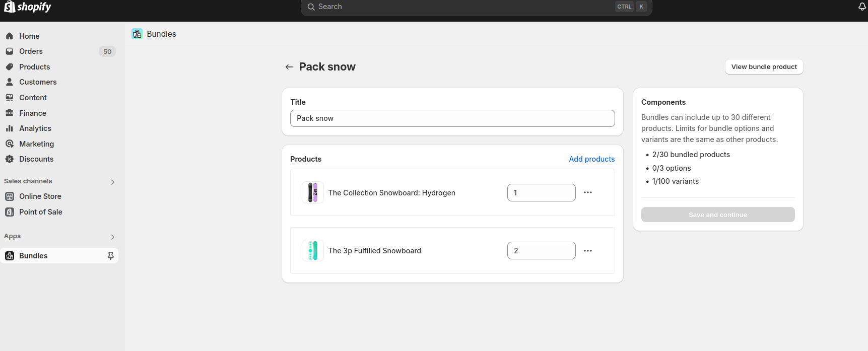The image size is (868, 351).
Task: Click the Save and continue button
Action: [x=717, y=215]
